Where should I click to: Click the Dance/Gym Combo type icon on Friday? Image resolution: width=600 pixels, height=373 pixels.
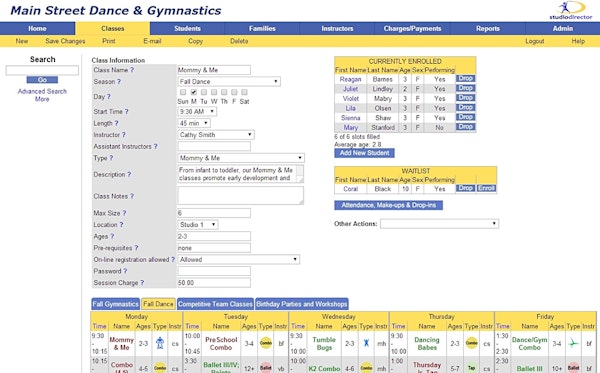tap(573, 343)
